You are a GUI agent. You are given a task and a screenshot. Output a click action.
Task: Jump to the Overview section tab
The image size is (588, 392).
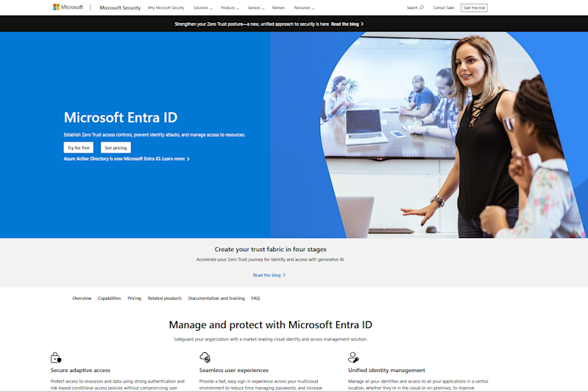tap(82, 298)
